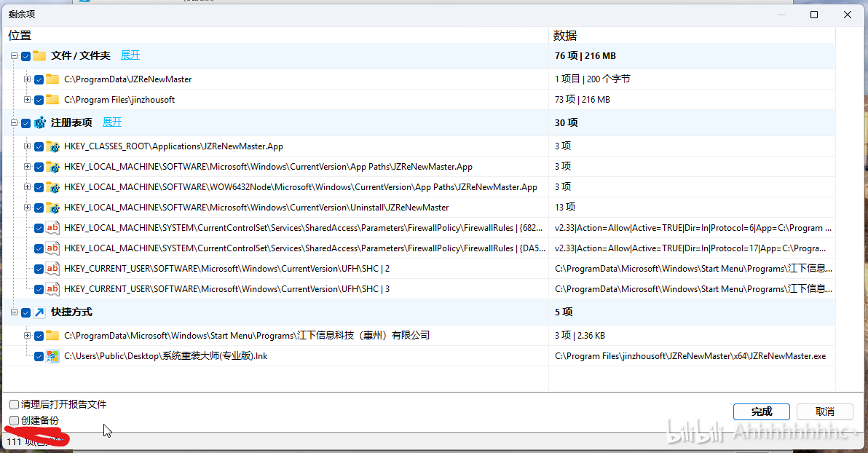Click the folder icon beside 文件 / 文件夹
The width and height of the screenshot is (868, 453).
point(39,56)
